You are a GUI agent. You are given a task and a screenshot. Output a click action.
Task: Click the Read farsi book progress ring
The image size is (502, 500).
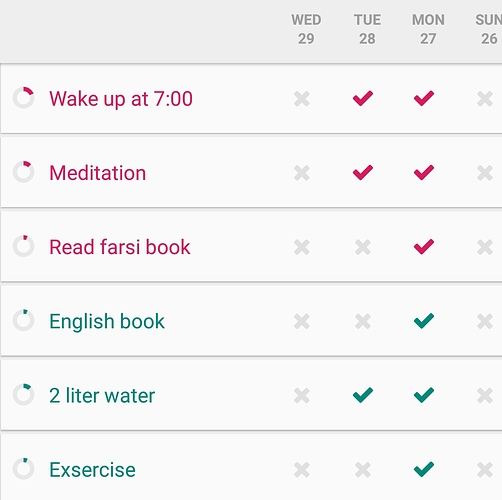pyautogui.click(x=23, y=246)
